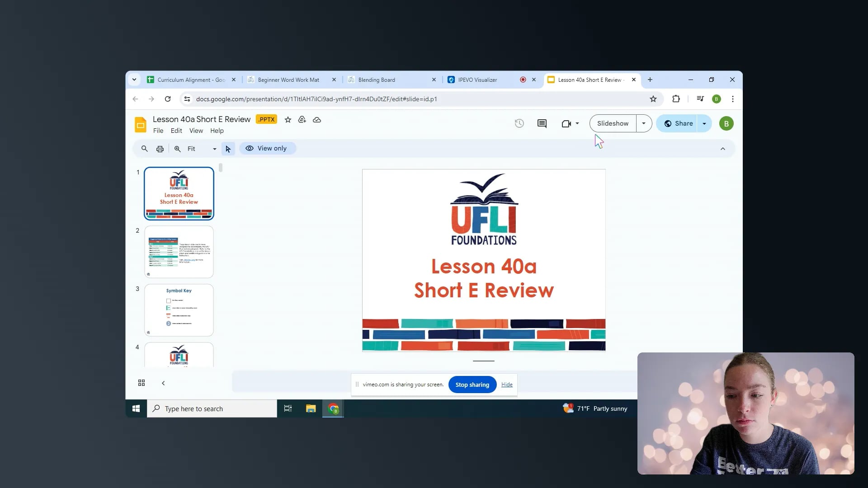Open the comments panel icon
The height and width of the screenshot is (488, 868).
[x=542, y=123]
